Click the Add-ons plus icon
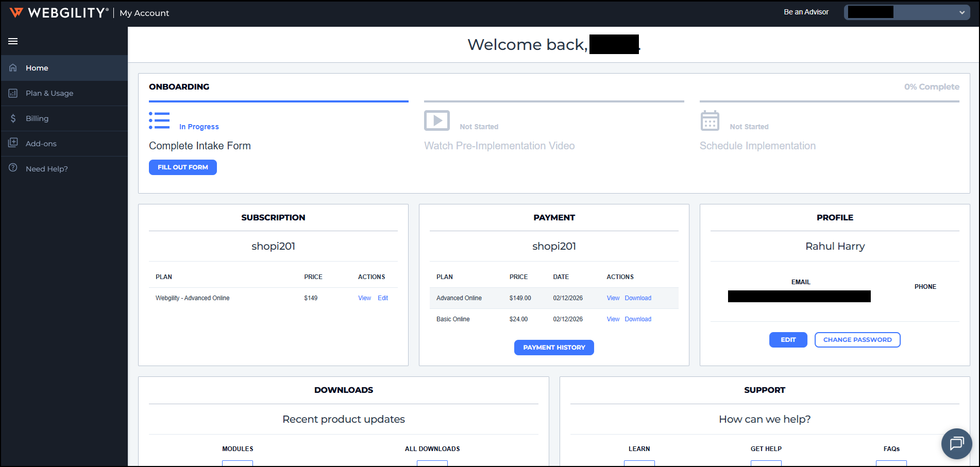The image size is (980, 467). click(x=13, y=143)
